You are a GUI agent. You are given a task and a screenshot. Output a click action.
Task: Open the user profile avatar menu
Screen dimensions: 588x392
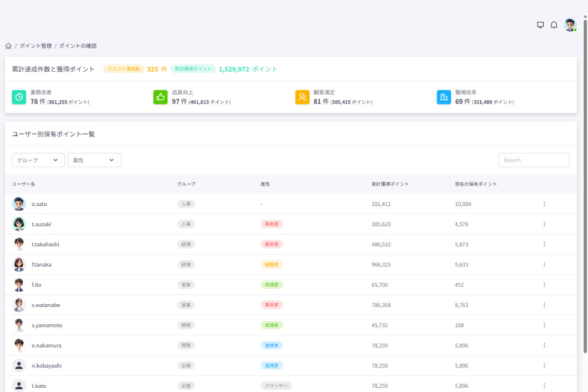(x=569, y=25)
